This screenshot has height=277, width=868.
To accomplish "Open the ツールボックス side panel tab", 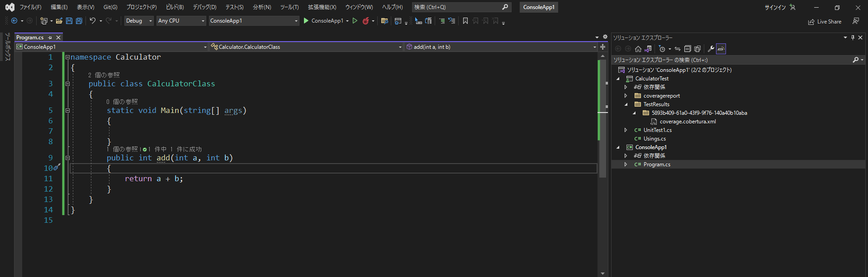I will (7, 47).
